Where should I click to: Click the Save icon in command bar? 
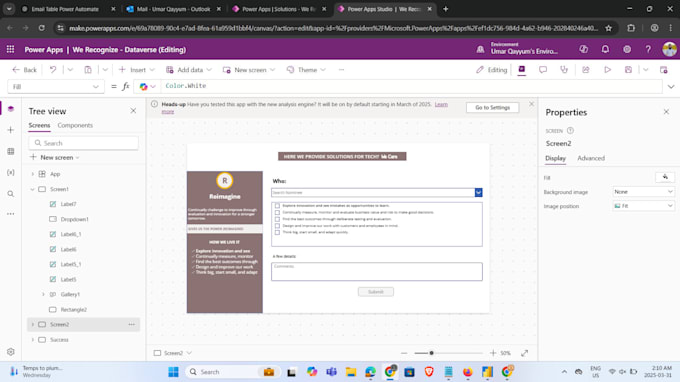click(628, 69)
